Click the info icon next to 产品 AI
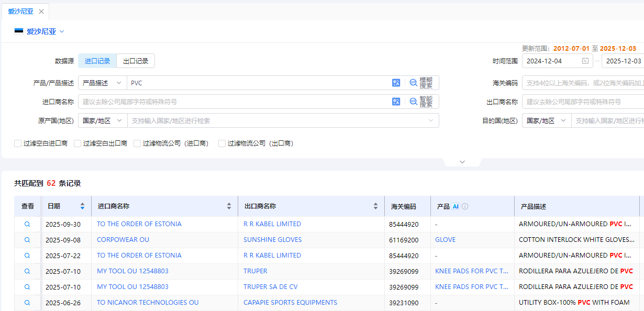This screenshot has height=311, width=644. 465,206
